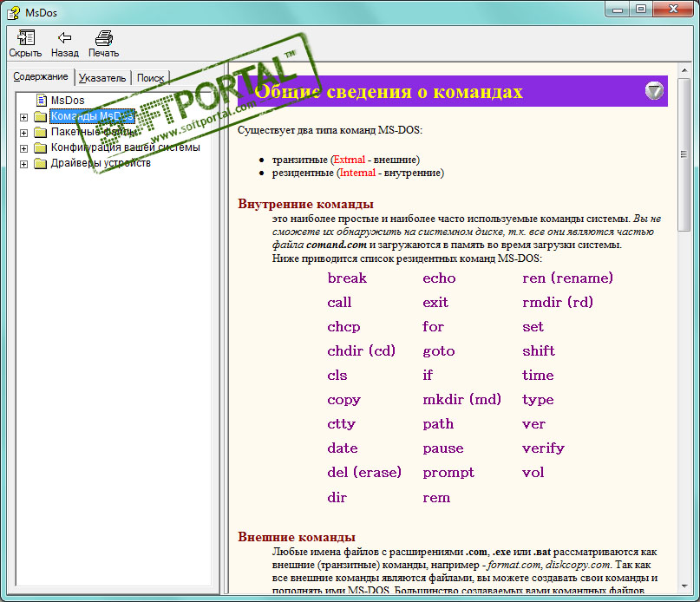Expand Конфигурация вашей системы tree node

point(23,148)
